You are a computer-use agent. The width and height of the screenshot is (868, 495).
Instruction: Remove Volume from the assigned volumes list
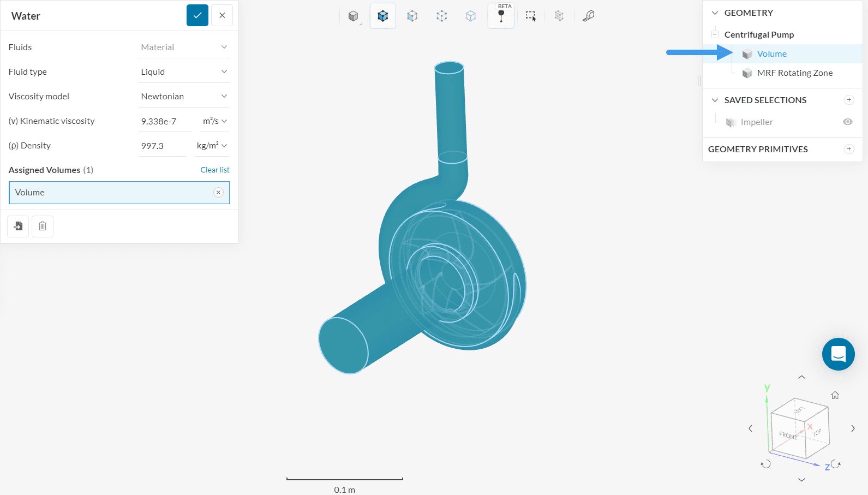pos(218,192)
